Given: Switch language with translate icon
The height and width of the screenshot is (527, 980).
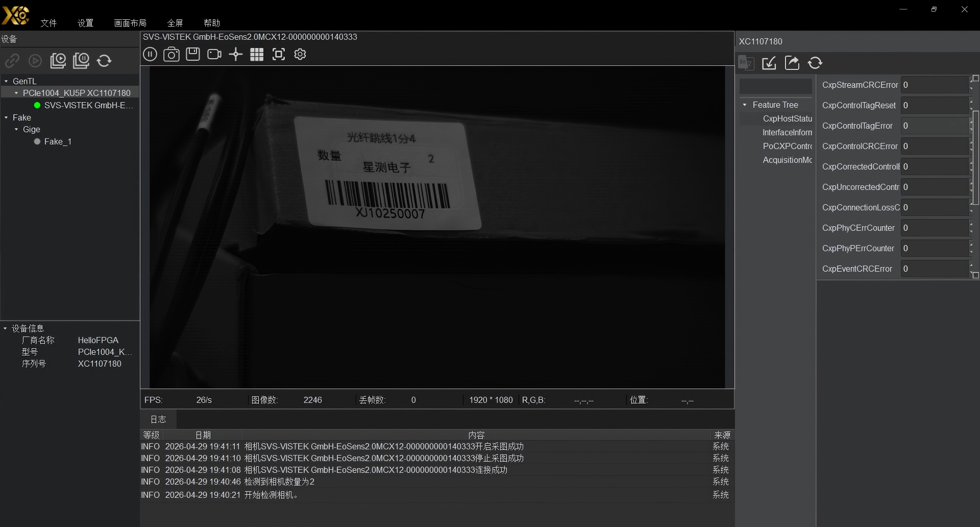Looking at the screenshot, I should (746, 63).
